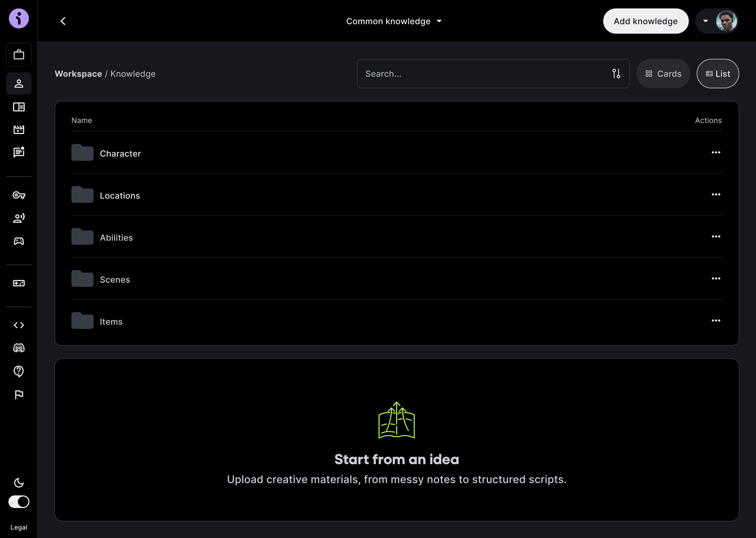This screenshot has height=538, width=756.
Task: Expand the Common knowledge dropdown
Action: pos(394,21)
